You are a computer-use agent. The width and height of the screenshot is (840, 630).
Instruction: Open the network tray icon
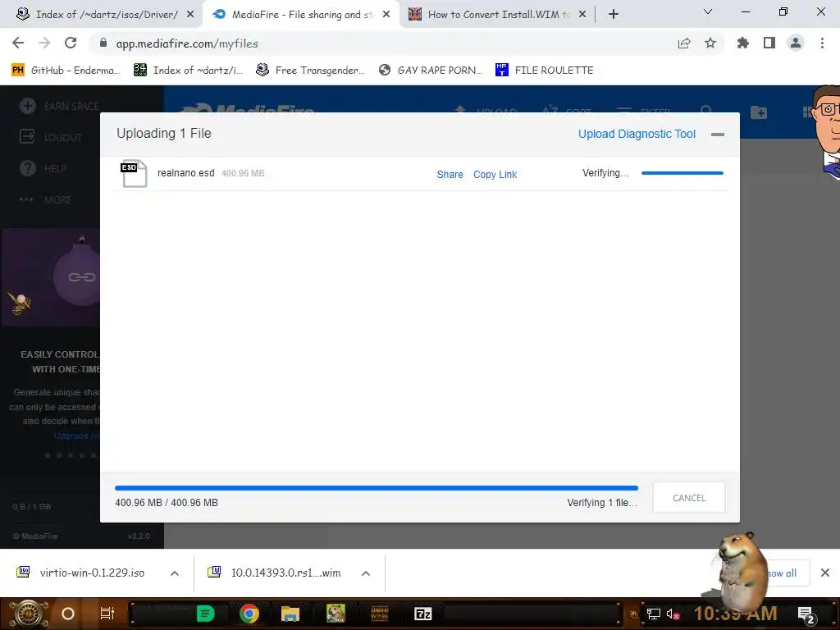click(x=653, y=614)
